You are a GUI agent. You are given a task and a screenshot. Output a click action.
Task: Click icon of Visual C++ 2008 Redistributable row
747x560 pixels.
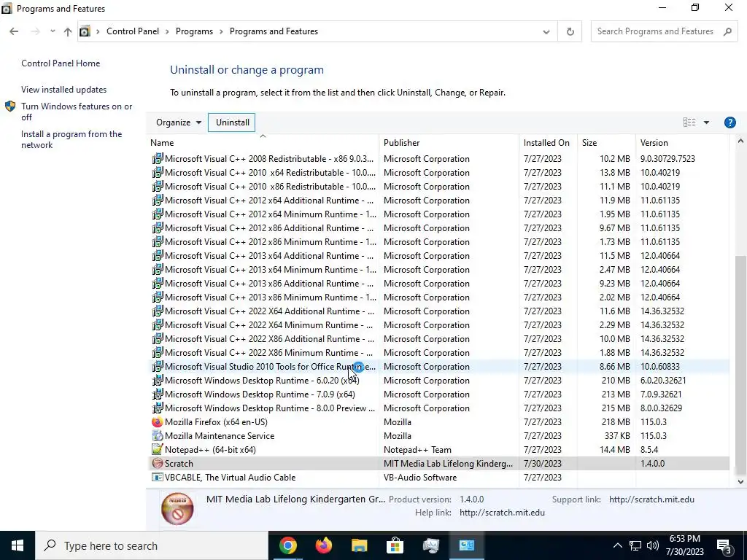[158, 158]
